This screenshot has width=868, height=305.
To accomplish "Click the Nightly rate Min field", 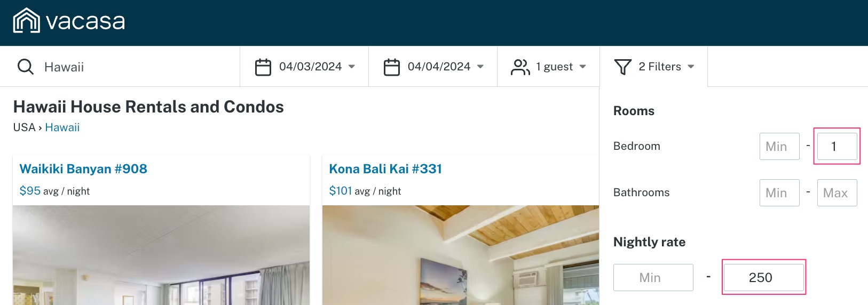I will [x=653, y=277].
